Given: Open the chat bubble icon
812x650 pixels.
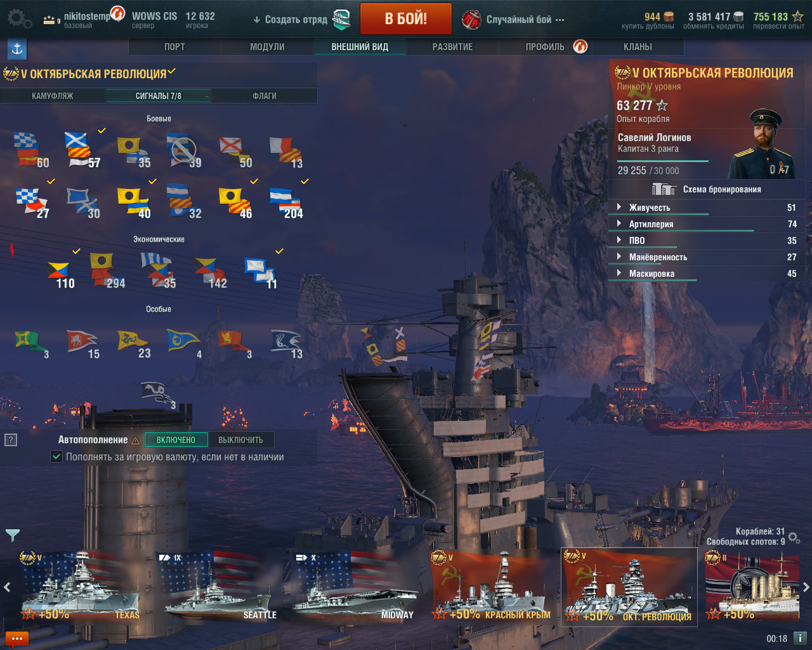Looking at the screenshot, I should pos(16,639).
